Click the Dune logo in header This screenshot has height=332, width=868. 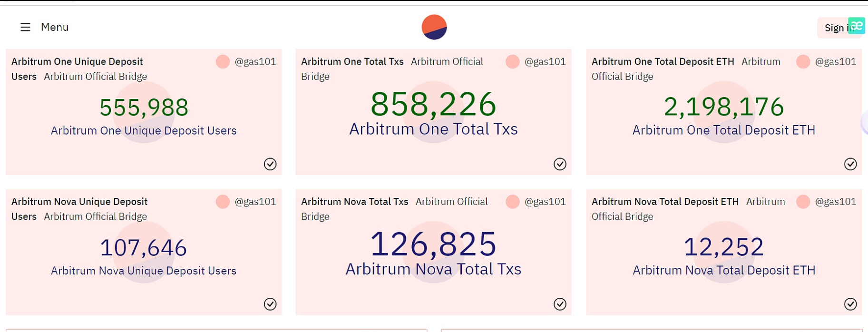click(x=434, y=27)
